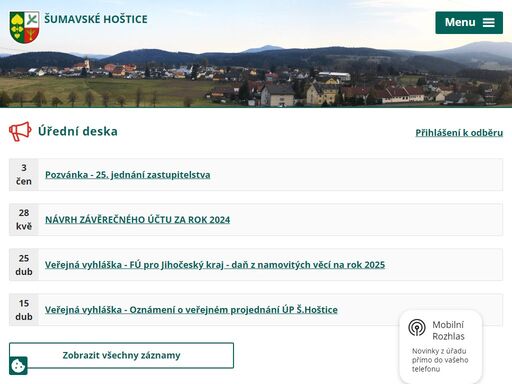This screenshot has height=384, width=512.
Task: Open NÁVRH ZÁVĚREČNÉHO ÚČTU ZA ROK 2024
Action: [x=138, y=220]
